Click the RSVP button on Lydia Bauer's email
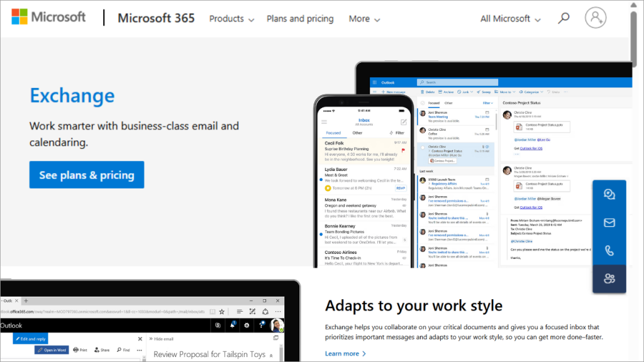The height and width of the screenshot is (362, 644). [x=401, y=188]
